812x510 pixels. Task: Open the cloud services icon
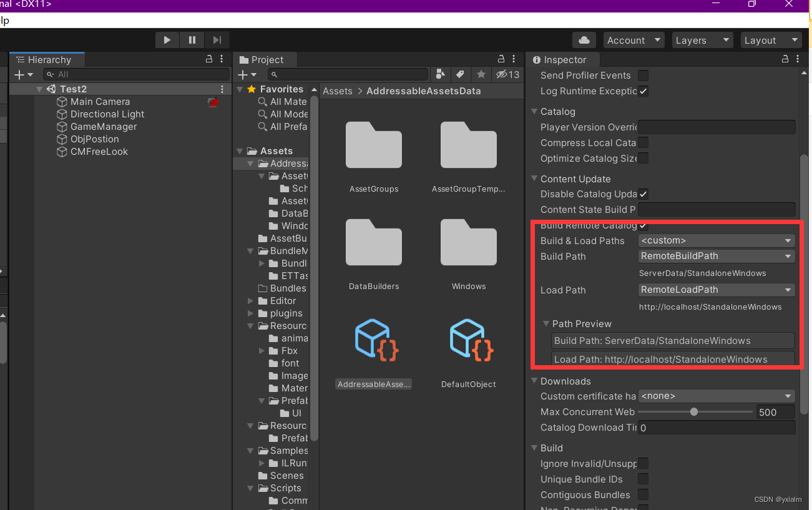click(x=584, y=40)
